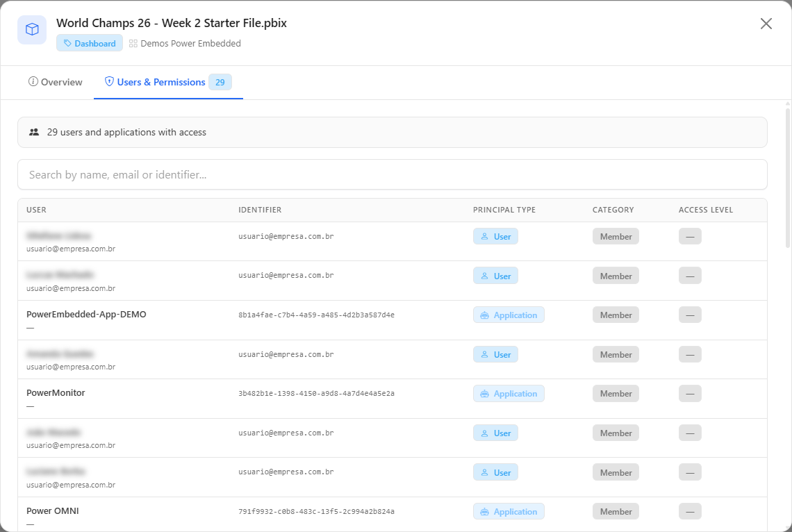Click identifier 791f9932-c0b8-483c-13f5-2c994a2b824a

point(316,511)
